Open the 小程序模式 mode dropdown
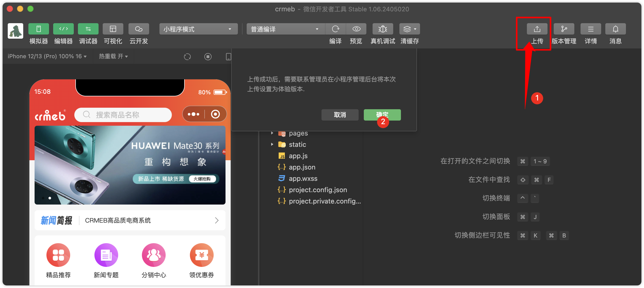 tap(198, 29)
